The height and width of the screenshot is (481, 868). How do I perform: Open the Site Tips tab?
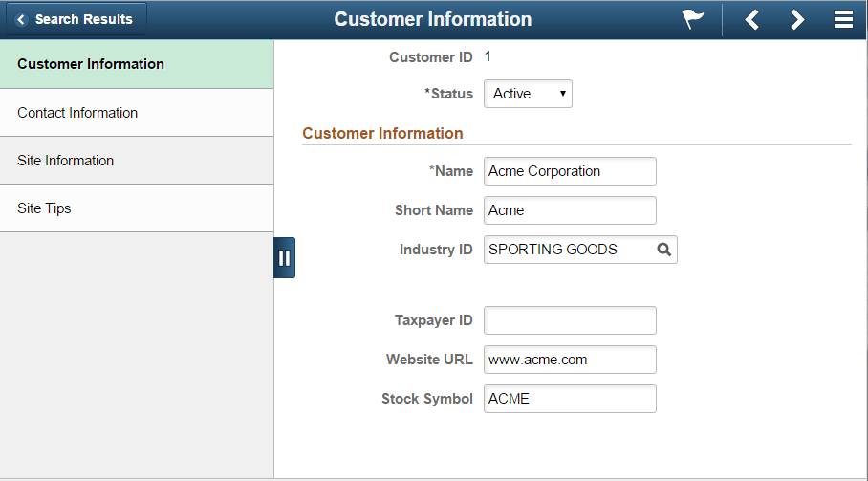pos(137,208)
